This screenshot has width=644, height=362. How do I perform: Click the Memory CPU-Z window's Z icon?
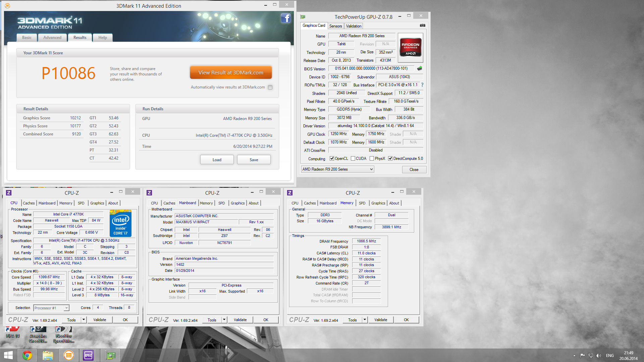[x=290, y=192]
